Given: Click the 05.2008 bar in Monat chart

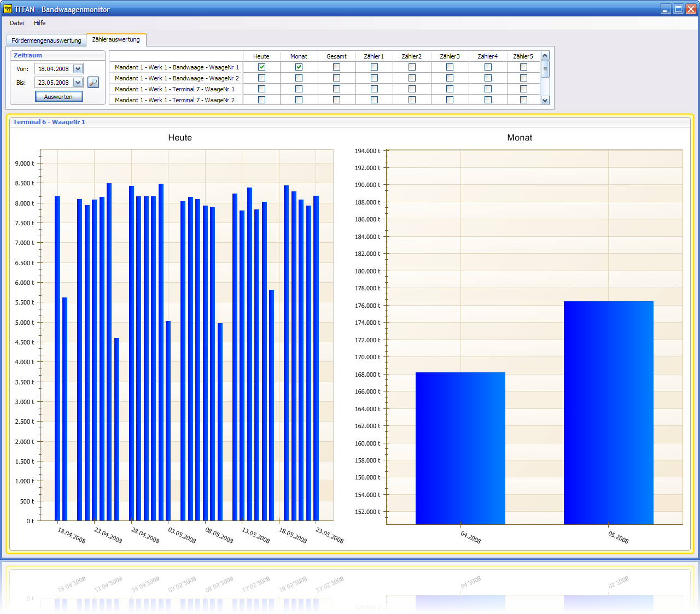Looking at the screenshot, I should 608,413.
